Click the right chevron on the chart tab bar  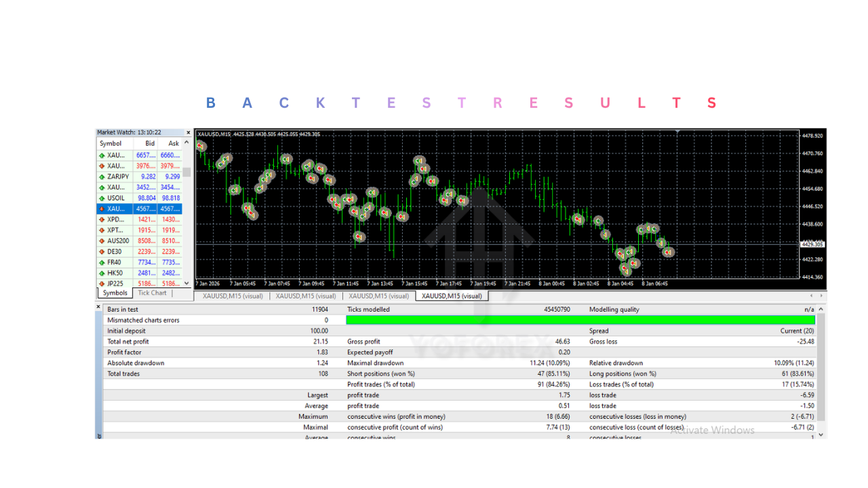821,296
